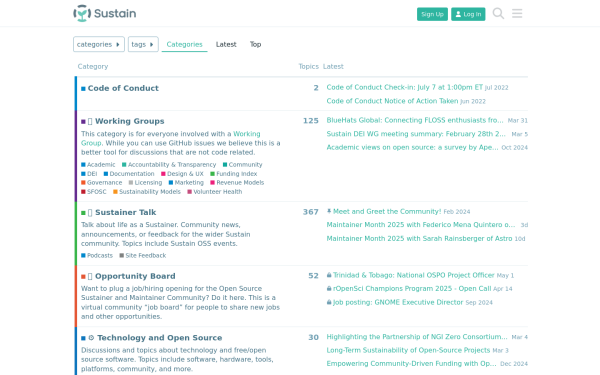600x375 pixels.
Task: Click the orange Governance subcategory swatch
Action: click(x=83, y=183)
